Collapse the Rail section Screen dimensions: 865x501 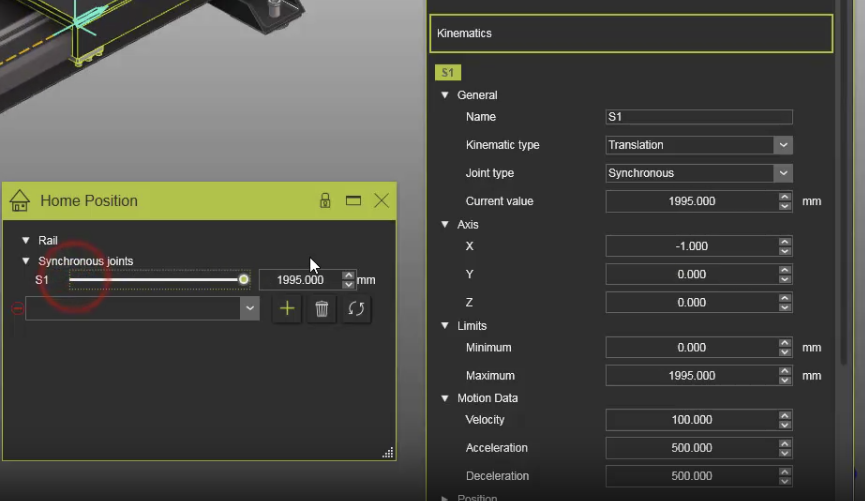coord(26,241)
